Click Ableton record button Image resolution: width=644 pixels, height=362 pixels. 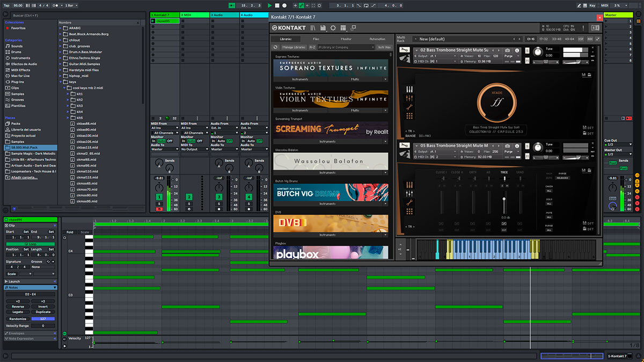(285, 5)
